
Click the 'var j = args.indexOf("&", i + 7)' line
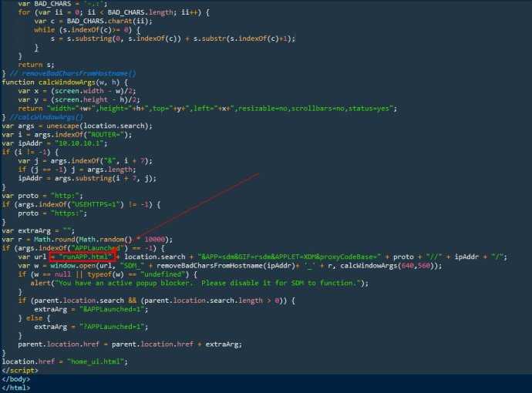[x=85, y=161]
